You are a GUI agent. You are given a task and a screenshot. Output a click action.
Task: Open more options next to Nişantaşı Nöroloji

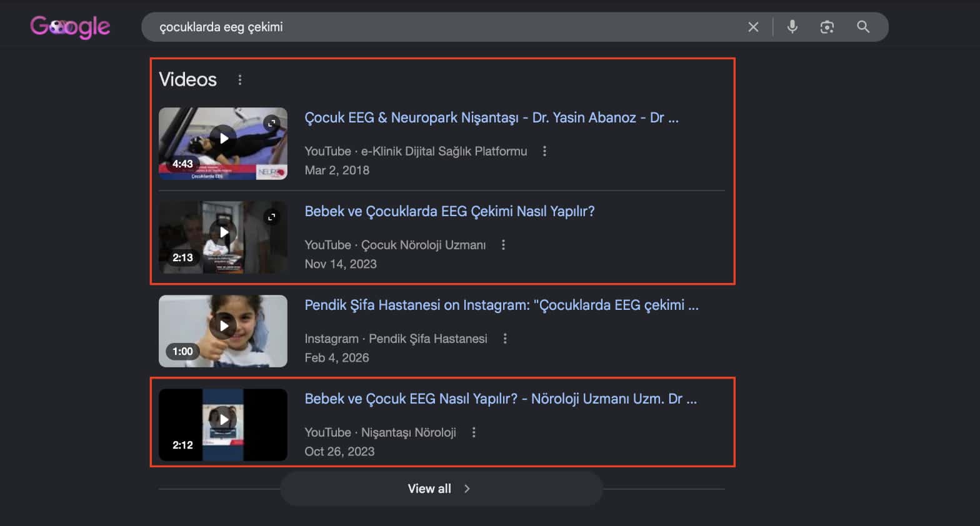click(474, 432)
